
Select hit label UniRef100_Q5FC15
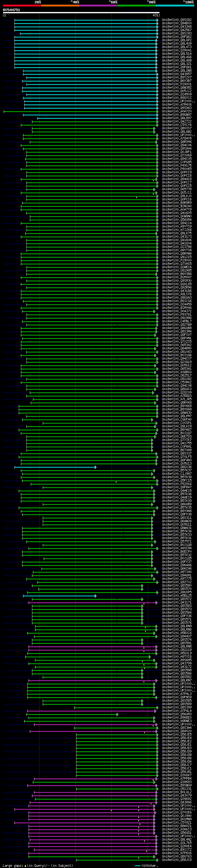coord(177,481)
